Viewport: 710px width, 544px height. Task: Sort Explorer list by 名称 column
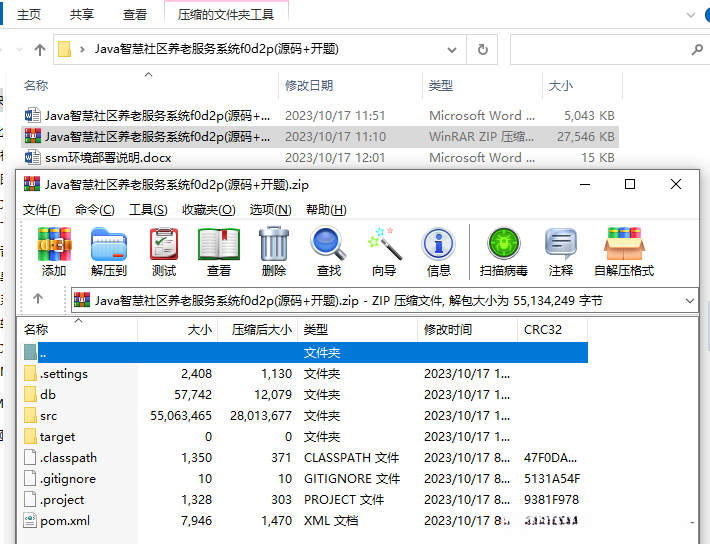[149, 85]
